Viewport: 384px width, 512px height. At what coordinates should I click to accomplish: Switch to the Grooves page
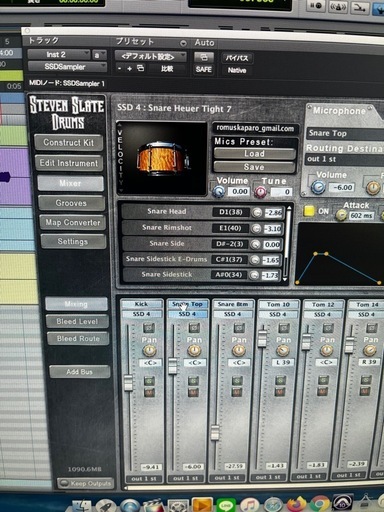coord(71,203)
